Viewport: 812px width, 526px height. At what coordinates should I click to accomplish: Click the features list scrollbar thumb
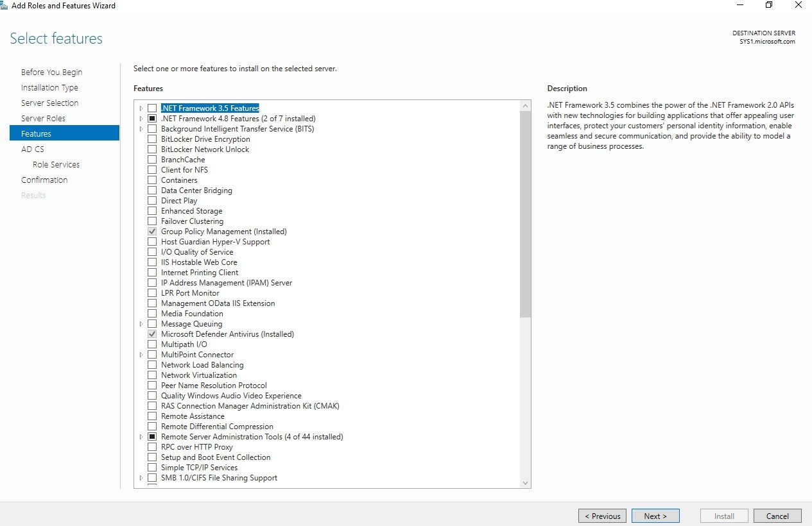[x=525, y=214]
